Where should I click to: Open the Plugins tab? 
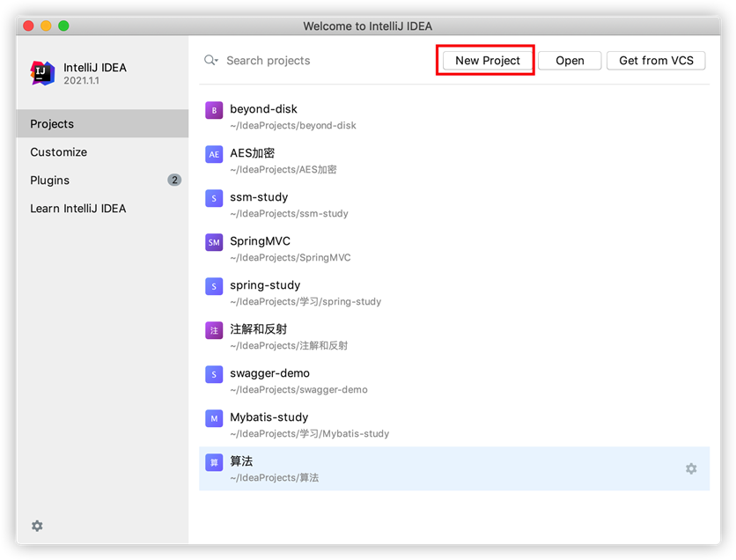pos(102,181)
